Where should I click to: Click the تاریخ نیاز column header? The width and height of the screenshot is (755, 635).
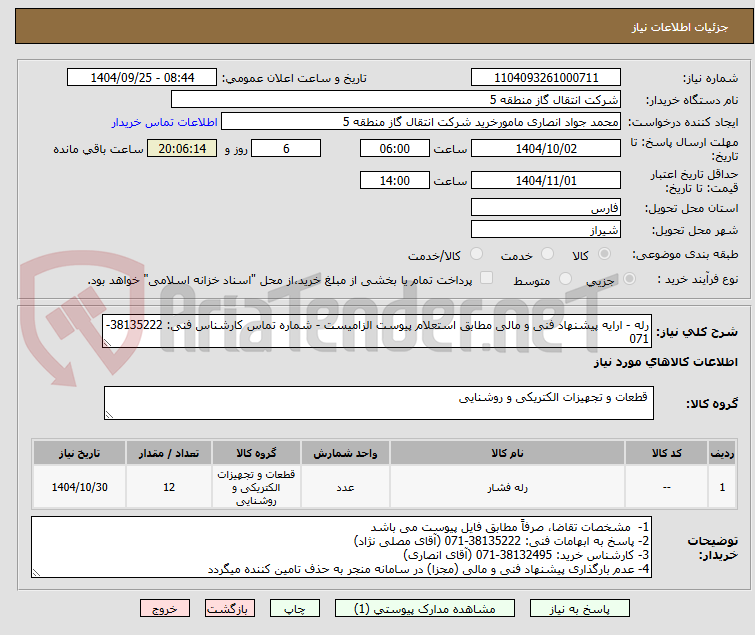pos(79,453)
